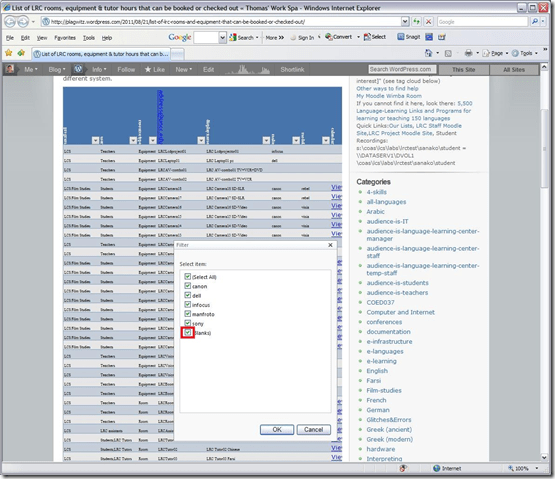Open the Film-studies category link
The width and height of the screenshot is (555, 479).
(384, 390)
